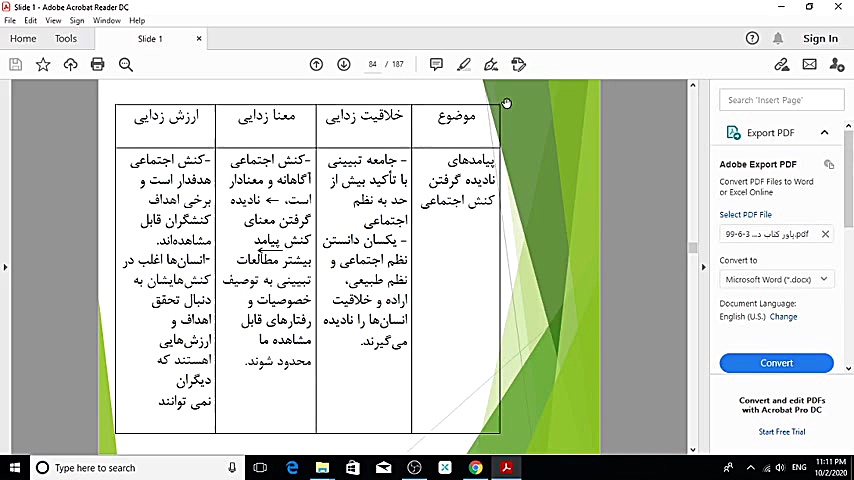Screen dimensions: 854x480
Task: Open the find text magnifier
Action: [126, 65]
